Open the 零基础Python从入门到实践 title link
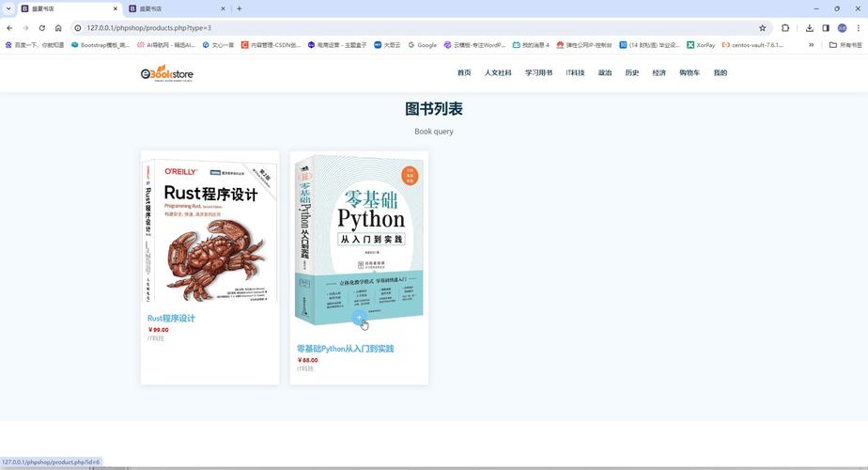 point(346,349)
